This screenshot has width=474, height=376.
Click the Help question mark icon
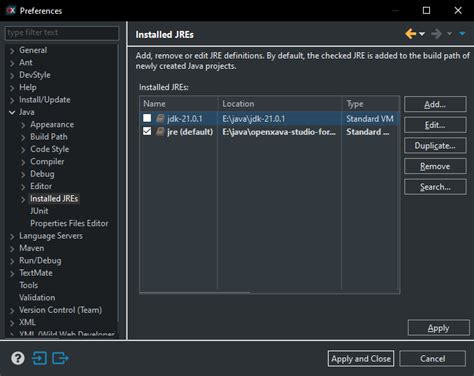click(18, 359)
